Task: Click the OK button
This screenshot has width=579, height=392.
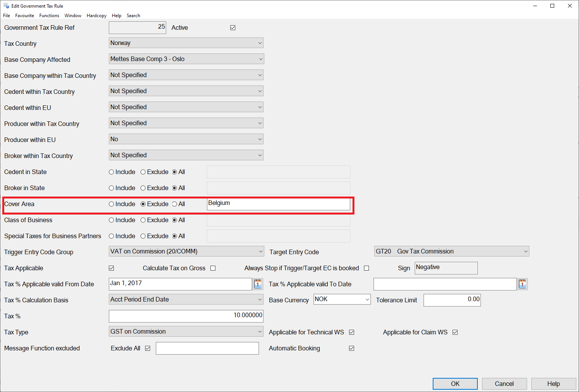Action: tap(455, 384)
